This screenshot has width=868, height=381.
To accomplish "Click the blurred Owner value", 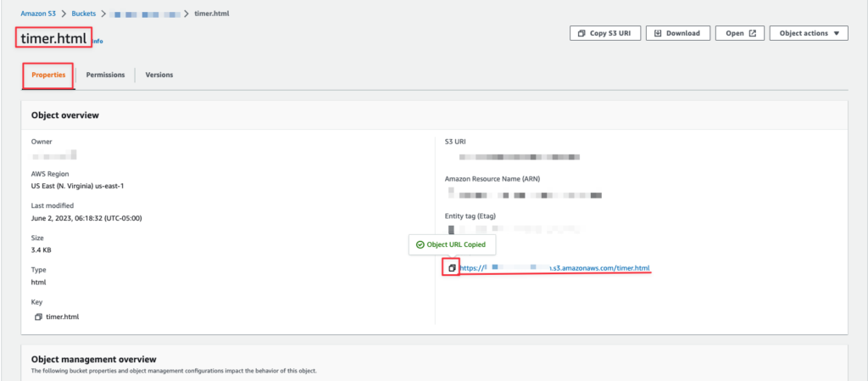I will tap(53, 154).
